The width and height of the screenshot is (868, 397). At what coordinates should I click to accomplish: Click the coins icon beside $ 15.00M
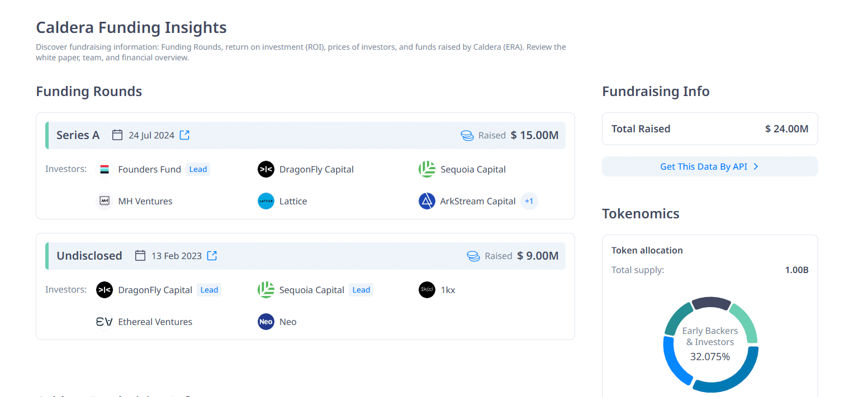467,135
